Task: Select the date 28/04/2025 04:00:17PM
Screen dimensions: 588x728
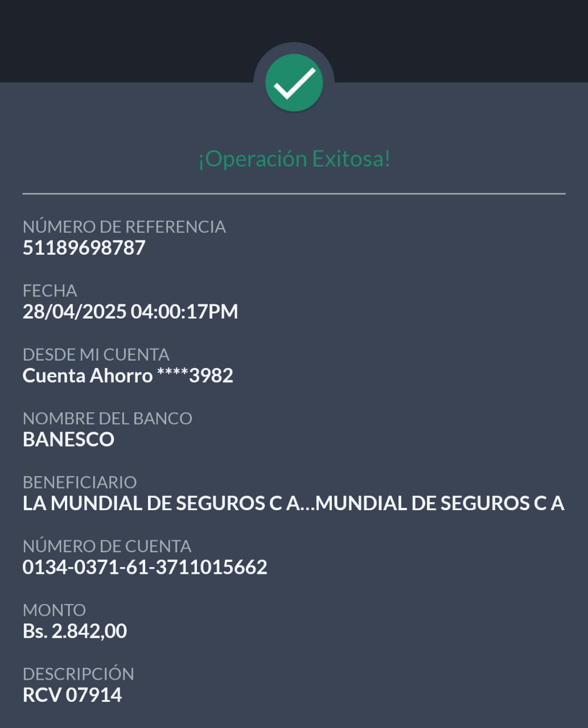Action: click(130, 312)
